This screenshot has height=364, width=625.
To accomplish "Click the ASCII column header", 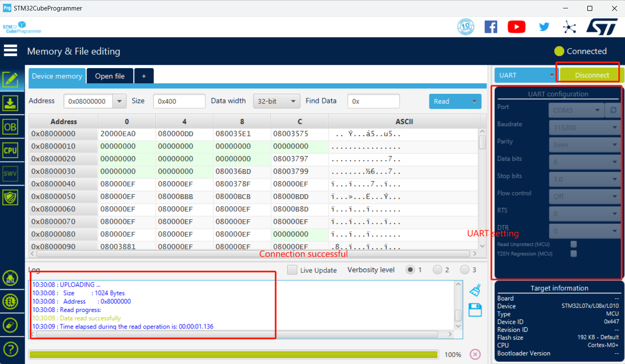I will [404, 122].
